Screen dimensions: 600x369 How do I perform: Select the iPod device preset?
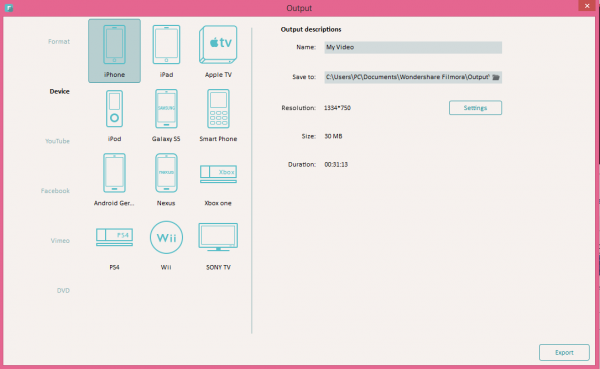(x=114, y=115)
